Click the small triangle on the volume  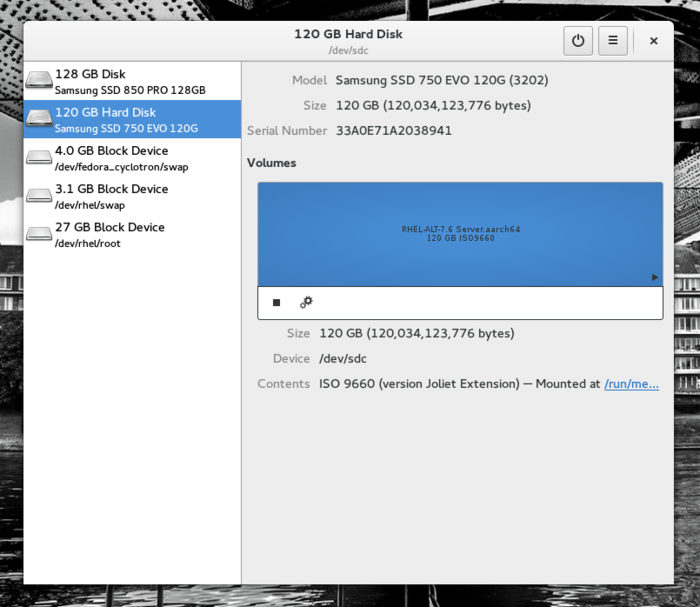[655, 277]
